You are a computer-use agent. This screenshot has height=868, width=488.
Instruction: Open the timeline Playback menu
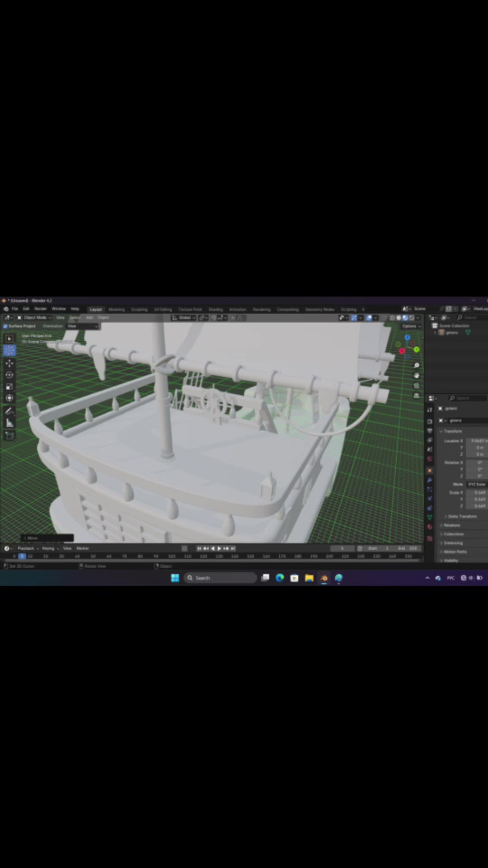28,548
